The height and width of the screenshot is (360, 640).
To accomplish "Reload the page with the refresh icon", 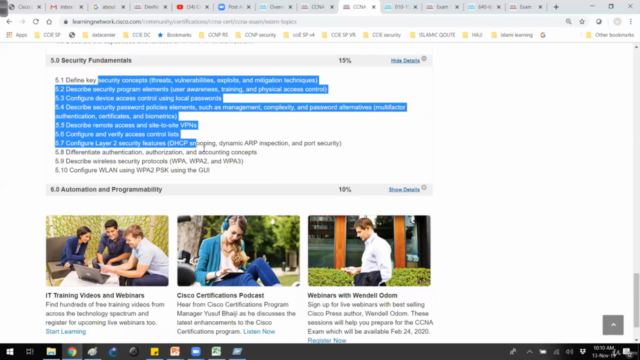I will tap(36, 22).
